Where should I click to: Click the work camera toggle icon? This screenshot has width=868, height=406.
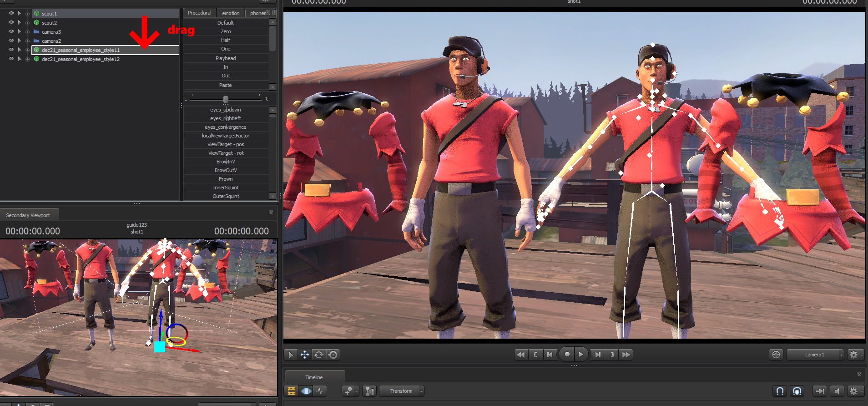776,355
